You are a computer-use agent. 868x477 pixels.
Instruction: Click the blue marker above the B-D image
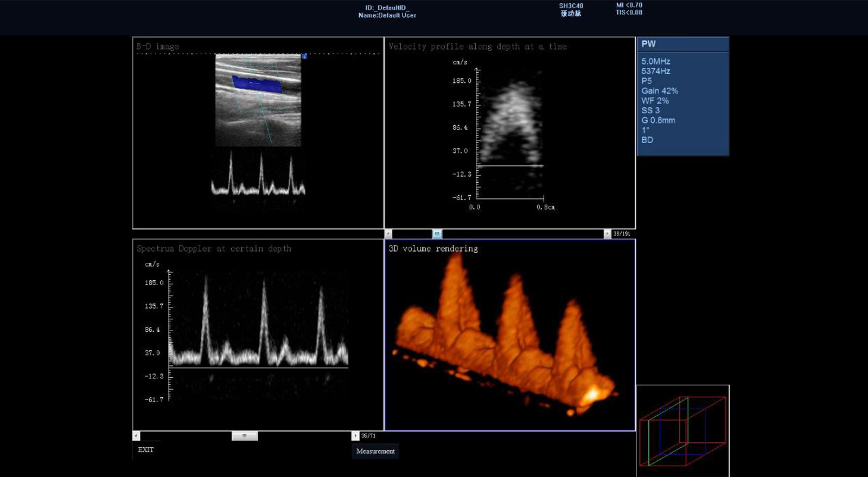pyautogui.click(x=304, y=56)
